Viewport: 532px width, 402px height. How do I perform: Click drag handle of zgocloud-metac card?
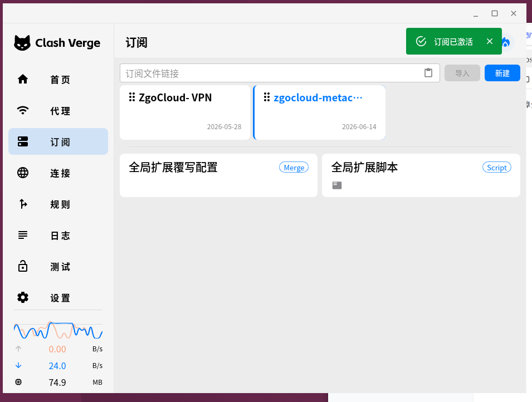pos(267,97)
